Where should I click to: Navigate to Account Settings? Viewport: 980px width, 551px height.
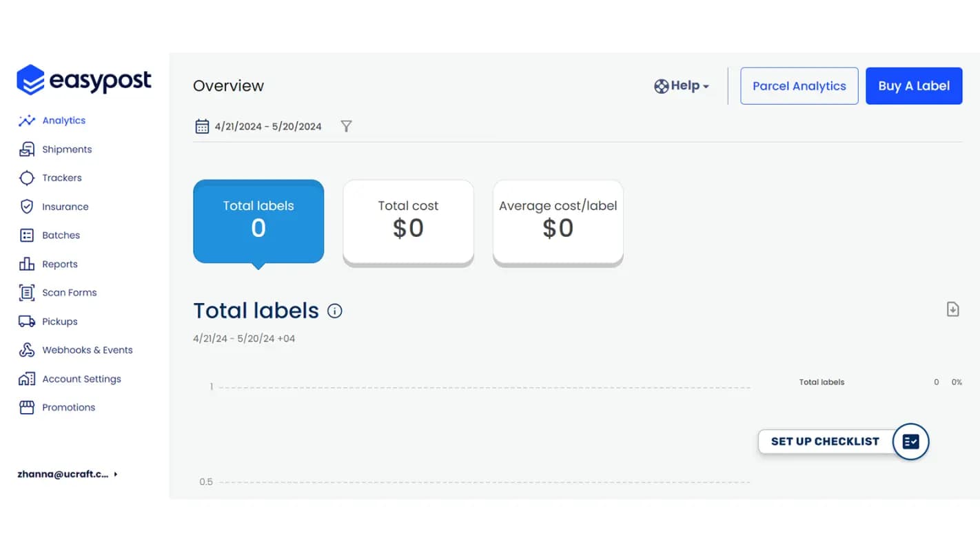[81, 379]
